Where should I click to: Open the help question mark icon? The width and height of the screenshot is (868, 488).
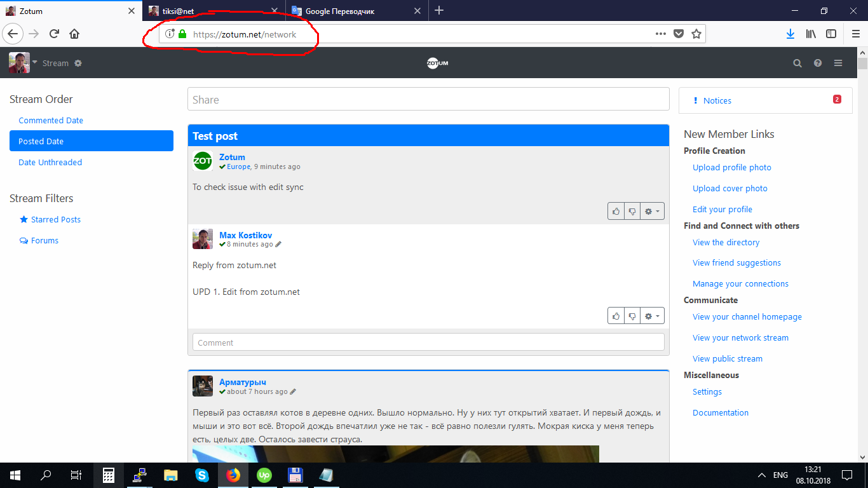(x=818, y=64)
